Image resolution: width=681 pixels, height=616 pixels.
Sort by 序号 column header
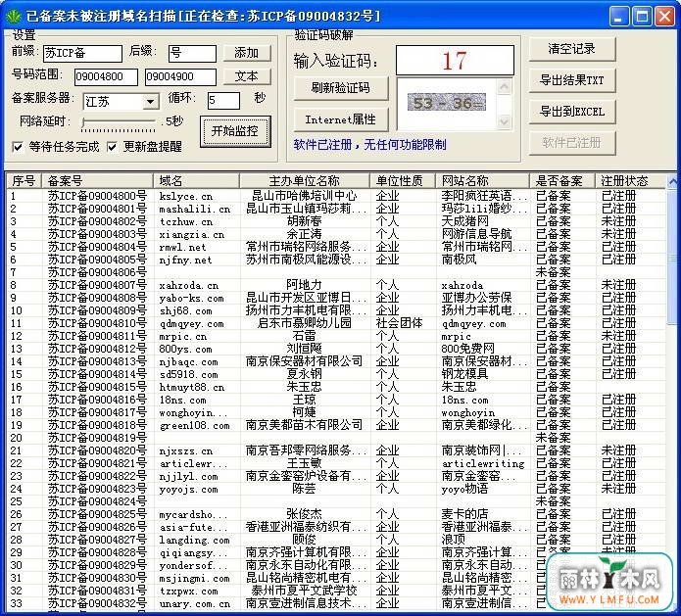click(24, 180)
